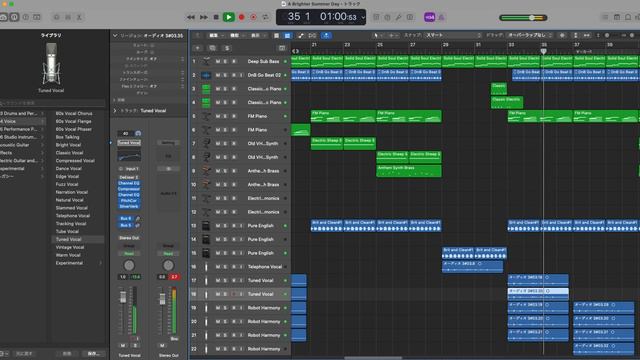Screen dimensions: 640x360
Task: Click the blue Catch Playhead button
Action: click(x=326, y=36)
